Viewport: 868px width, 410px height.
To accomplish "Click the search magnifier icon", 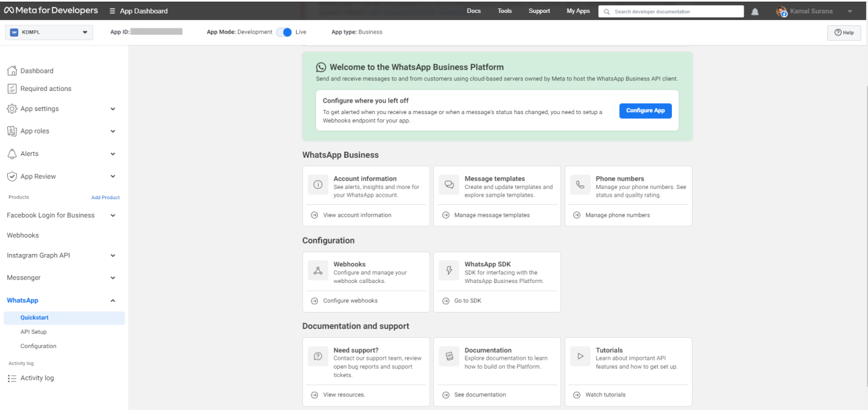I will coord(607,12).
